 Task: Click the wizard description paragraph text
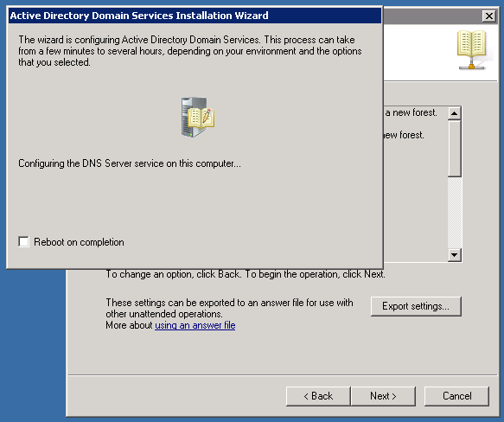click(189, 51)
